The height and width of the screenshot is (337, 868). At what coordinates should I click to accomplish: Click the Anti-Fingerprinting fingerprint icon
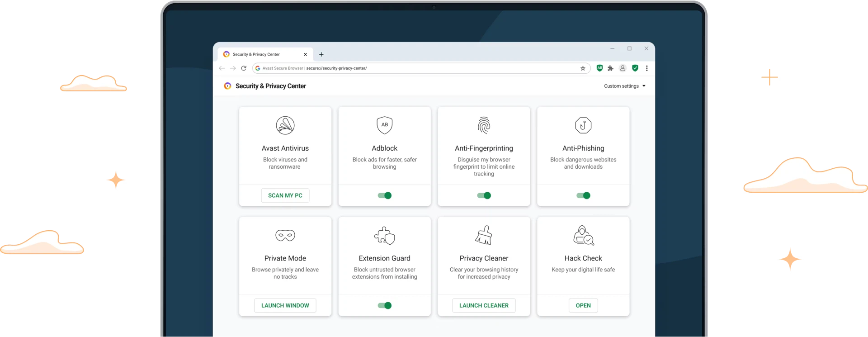pos(484,125)
